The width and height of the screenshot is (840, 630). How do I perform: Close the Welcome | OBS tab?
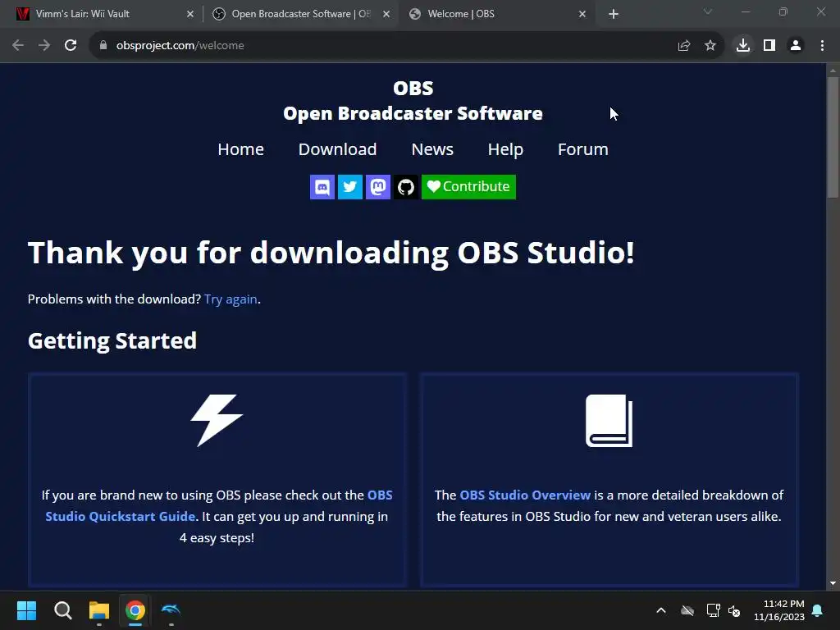pos(582,14)
